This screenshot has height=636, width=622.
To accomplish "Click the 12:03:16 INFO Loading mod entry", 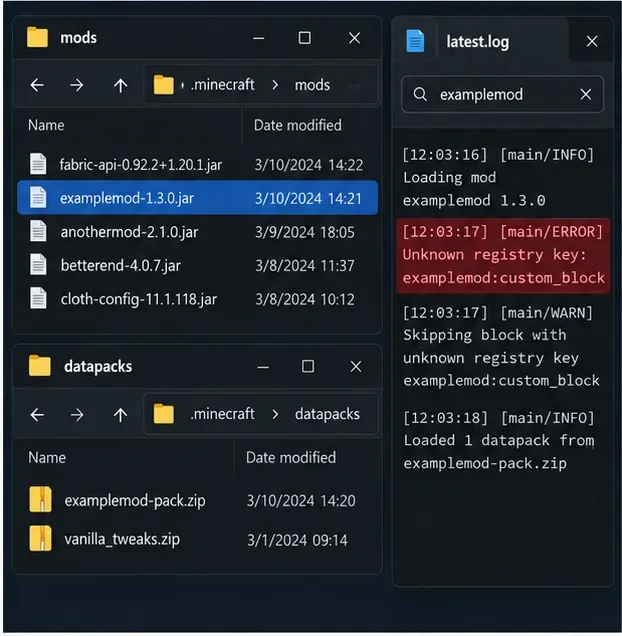I will 498,178.
